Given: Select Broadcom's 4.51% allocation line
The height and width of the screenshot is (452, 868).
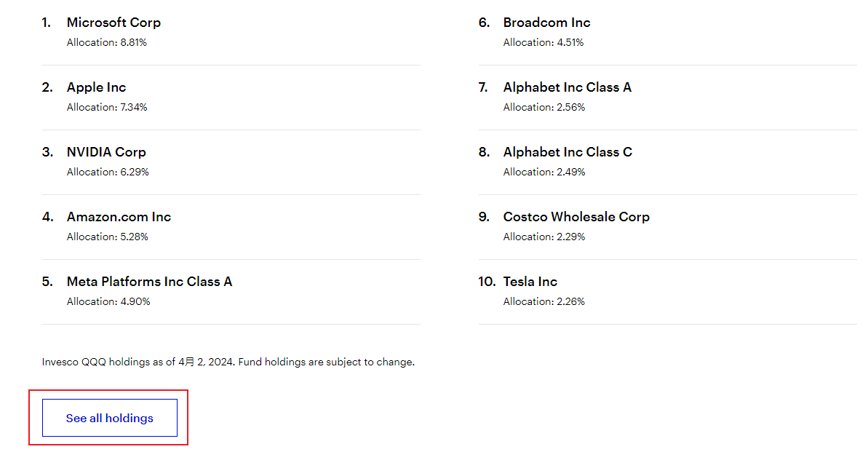Looking at the screenshot, I should 544,43.
